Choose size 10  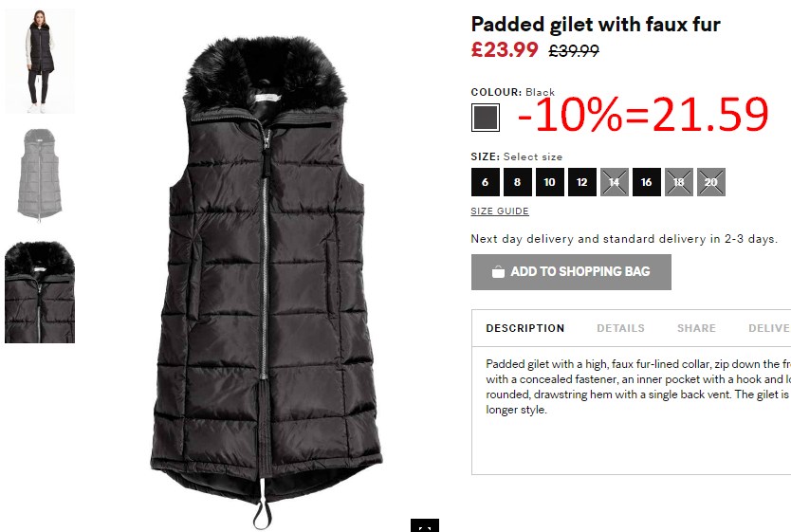pyautogui.click(x=550, y=182)
